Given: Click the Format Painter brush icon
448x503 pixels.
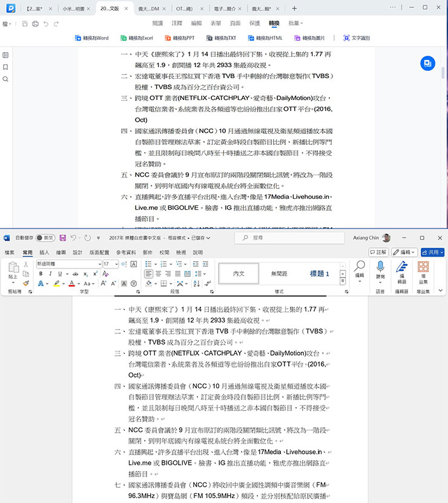Looking at the screenshot, I should point(26,283).
